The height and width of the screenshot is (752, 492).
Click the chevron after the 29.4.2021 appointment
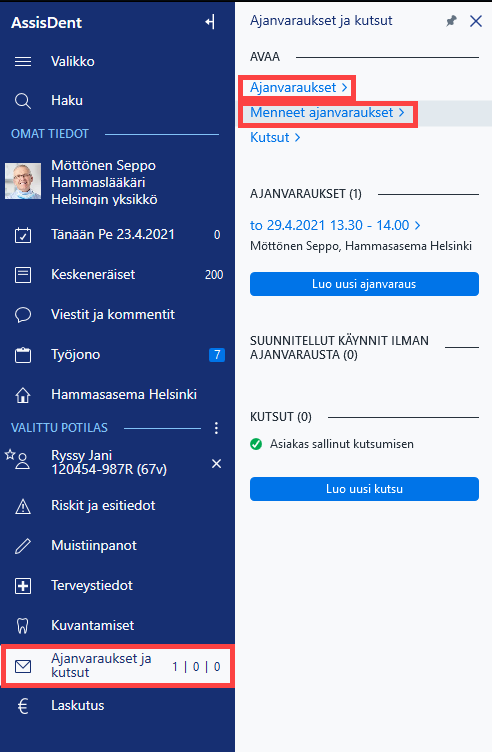click(417, 225)
